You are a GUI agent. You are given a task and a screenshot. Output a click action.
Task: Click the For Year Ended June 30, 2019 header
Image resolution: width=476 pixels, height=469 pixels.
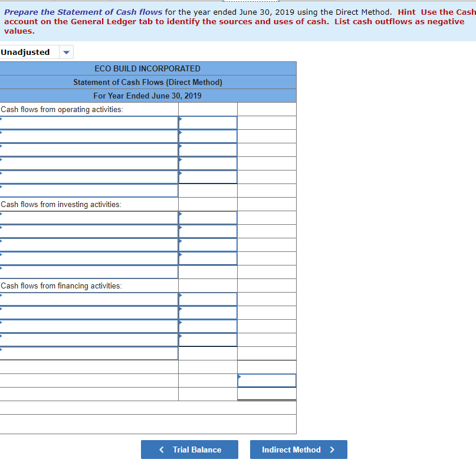147,96
